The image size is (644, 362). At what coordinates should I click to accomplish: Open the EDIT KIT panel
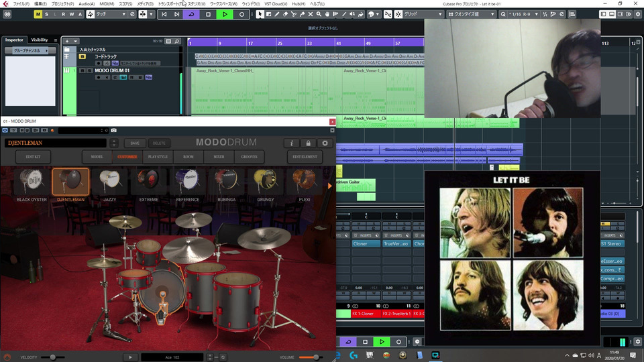click(x=33, y=157)
